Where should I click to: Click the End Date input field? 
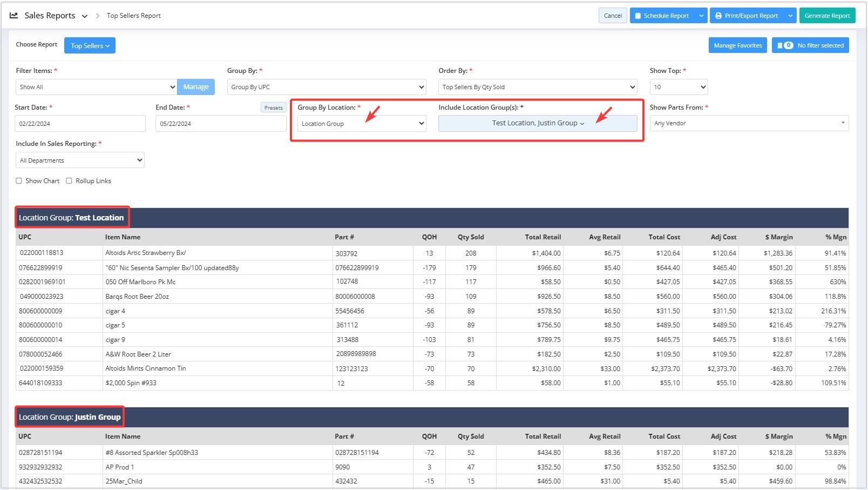(x=221, y=124)
